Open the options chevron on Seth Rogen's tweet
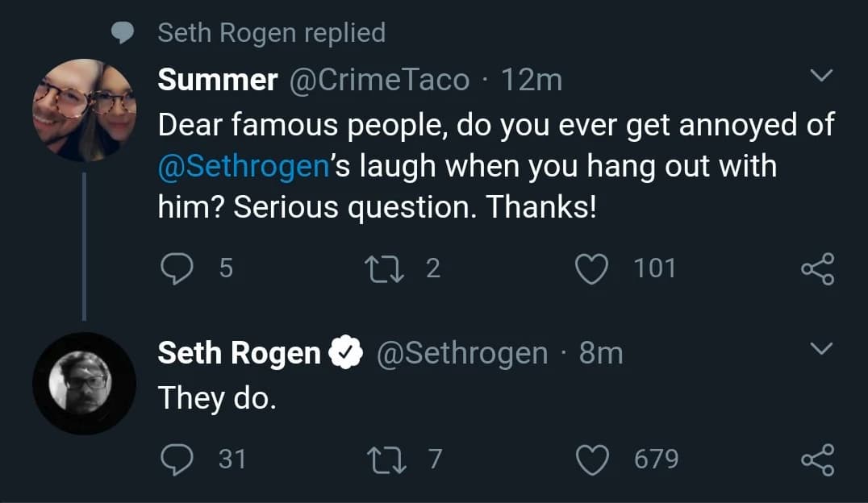Viewport: 868px width, 503px height. [x=823, y=349]
